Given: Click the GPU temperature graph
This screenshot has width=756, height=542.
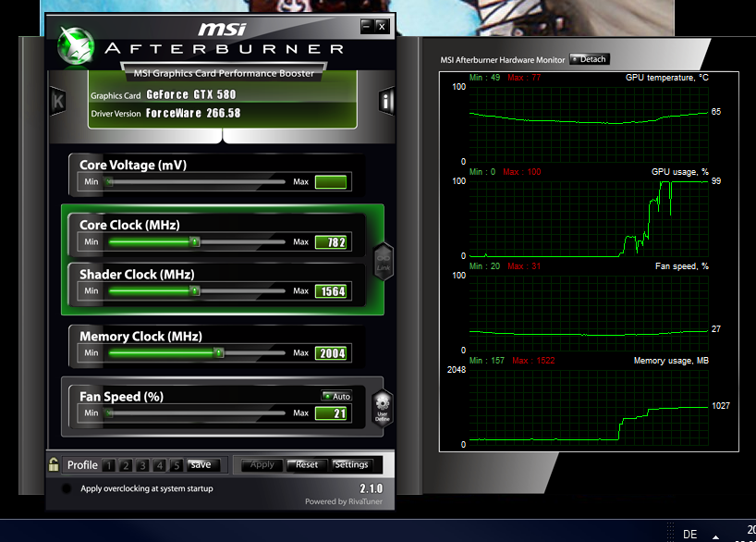Looking at the screenshot, I should [589, 124].
